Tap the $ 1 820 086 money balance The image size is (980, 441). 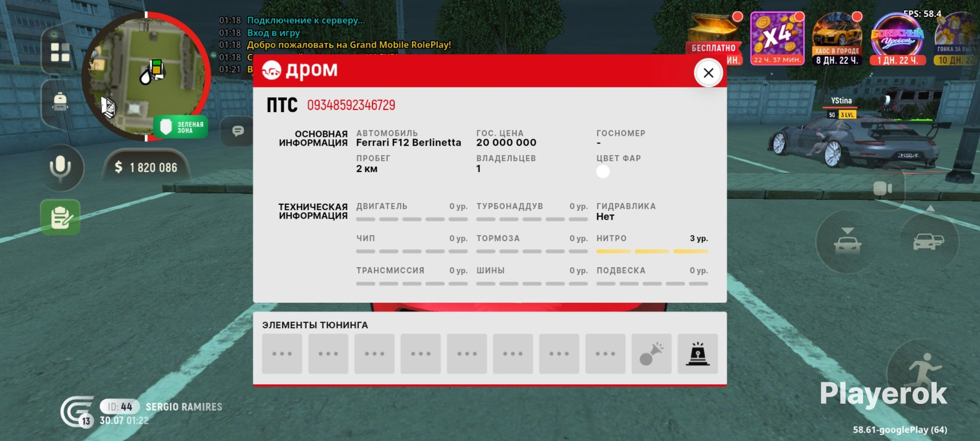[x=146, y=167]
